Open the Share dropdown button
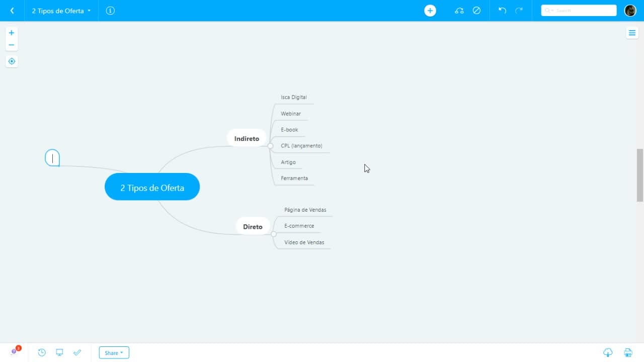The image size is (644, 362). click(114, 353)
